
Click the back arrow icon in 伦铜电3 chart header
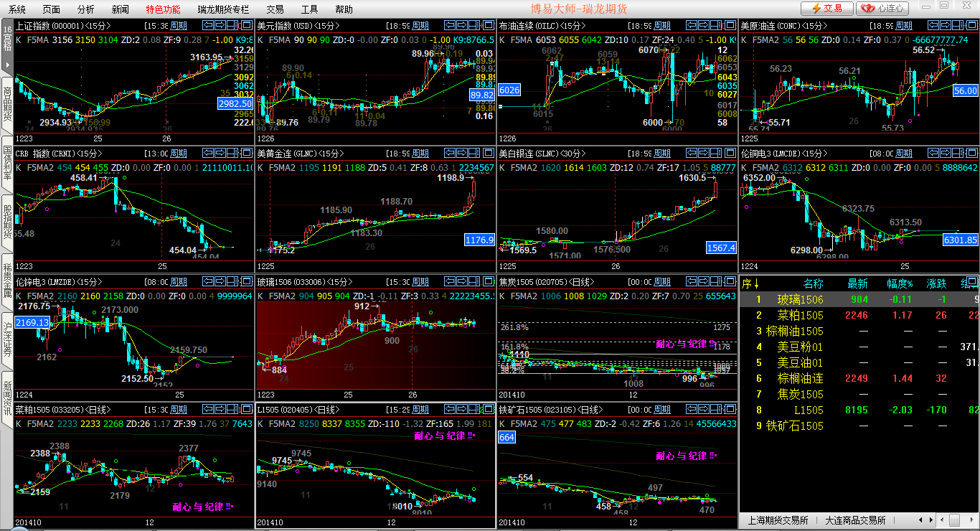[933, 154]
